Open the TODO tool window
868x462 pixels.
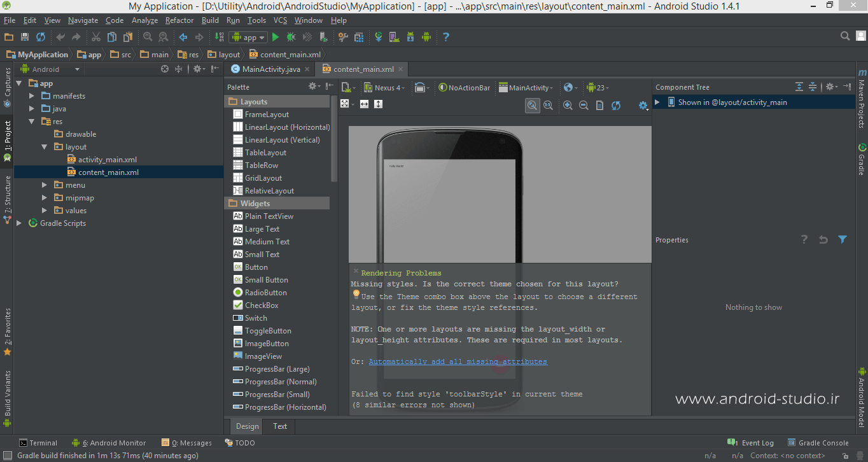pyautogui.click(x=240, y=443)
